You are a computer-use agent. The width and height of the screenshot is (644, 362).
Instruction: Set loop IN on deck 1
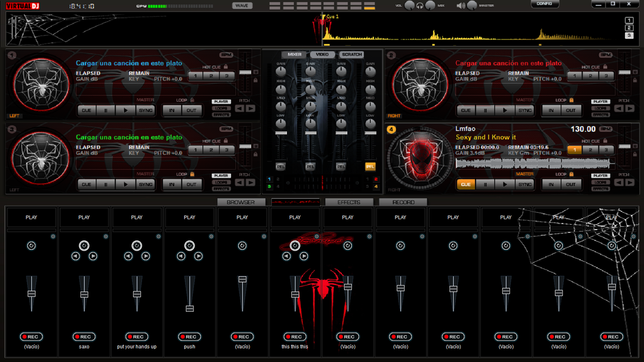[172, 110]
